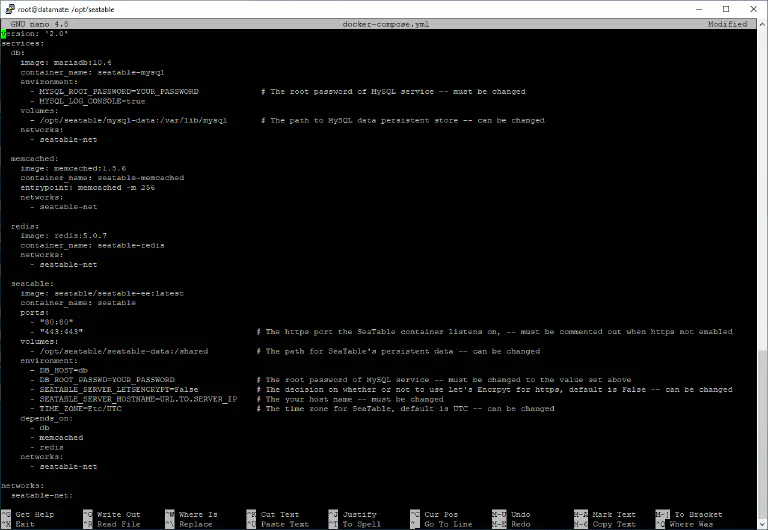This screenshot has width=768, height=530.
Task: Click the last line seatable-net: under networks
Action: 42,495
